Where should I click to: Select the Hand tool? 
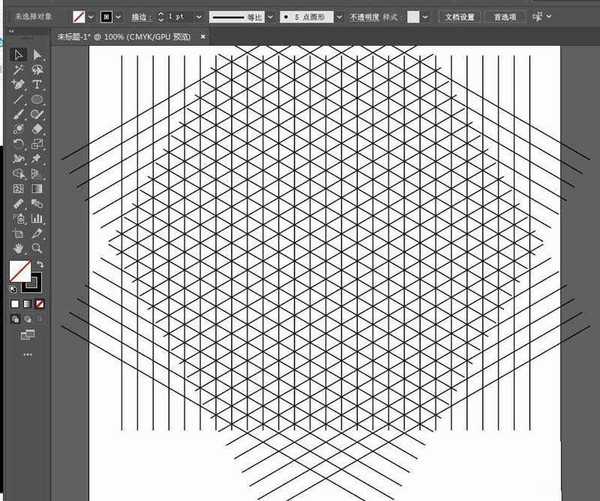[18, 247]
